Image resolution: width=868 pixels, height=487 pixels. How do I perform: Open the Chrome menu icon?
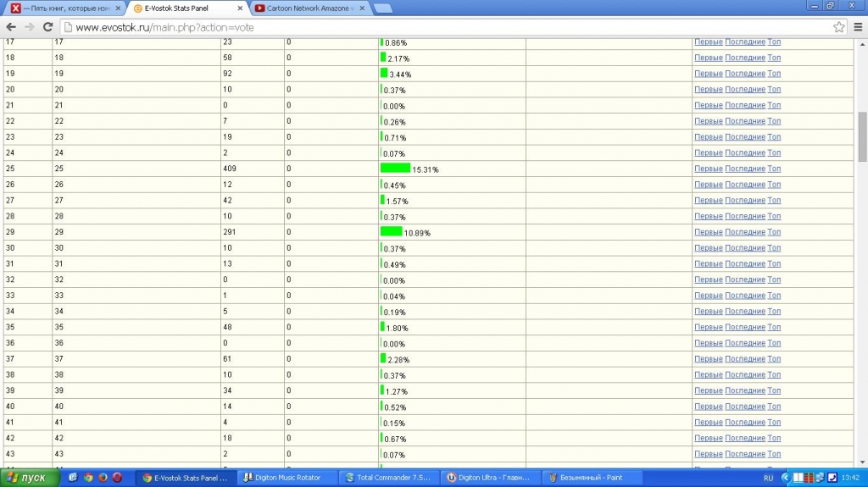(x=857, y=27)
